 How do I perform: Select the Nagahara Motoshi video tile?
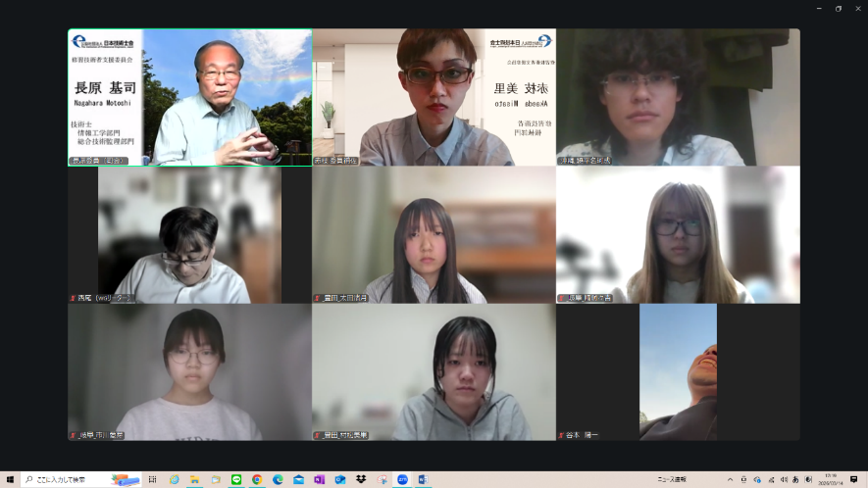[x=189, y=97]
